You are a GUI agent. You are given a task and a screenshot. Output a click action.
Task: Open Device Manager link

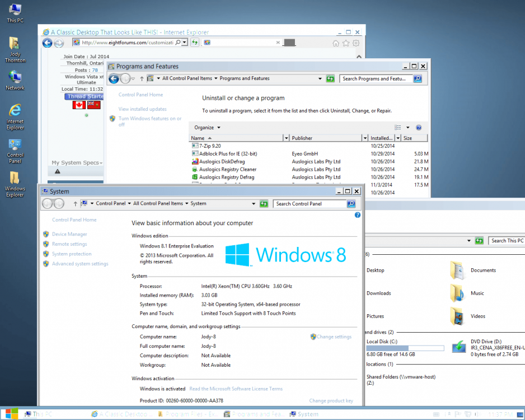point(69,234)
